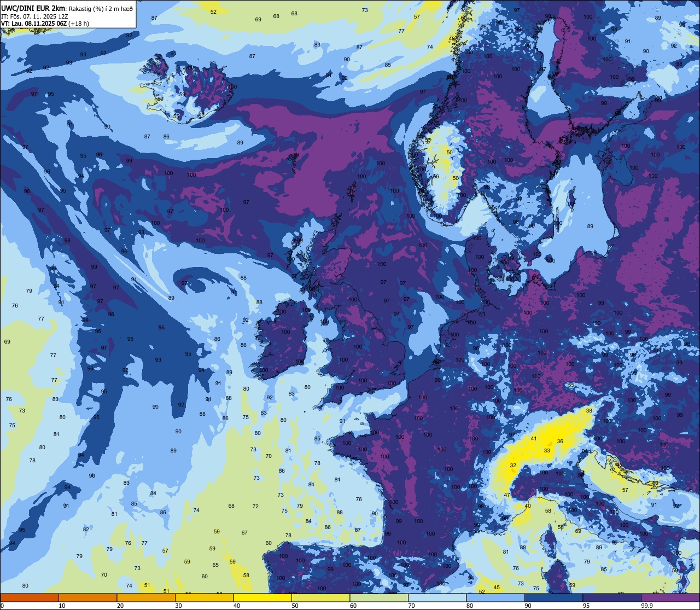The width and height of the screenshot is (700, 610).
Task: Click the 50–60% pale yellow legend swatch
Action: click(320, 597)
